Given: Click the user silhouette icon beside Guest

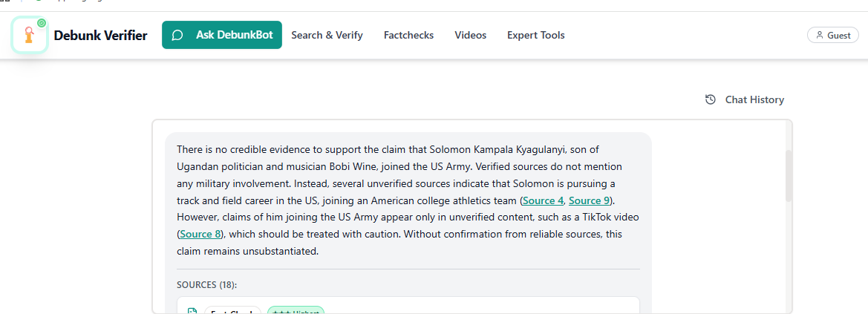Looking at the screenshot, I should pos(819,36).
